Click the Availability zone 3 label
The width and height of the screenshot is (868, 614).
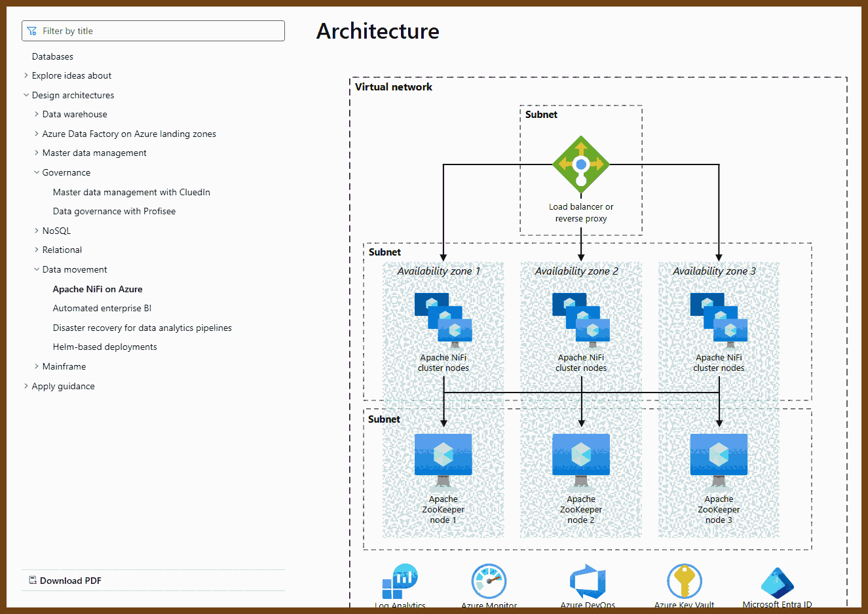click(x=714, y=271)
